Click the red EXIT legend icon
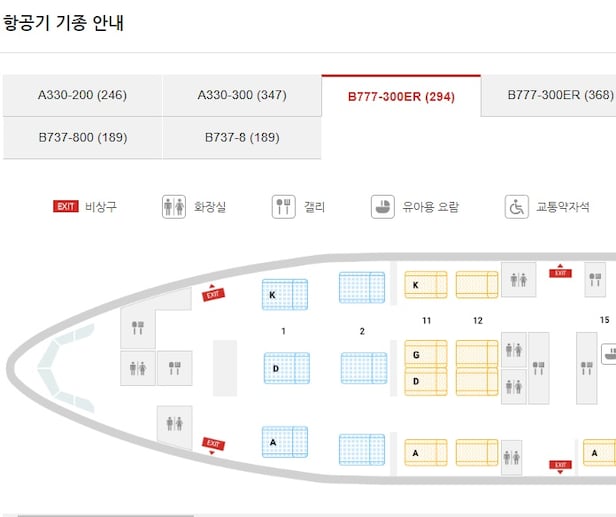 coord(66,207)
